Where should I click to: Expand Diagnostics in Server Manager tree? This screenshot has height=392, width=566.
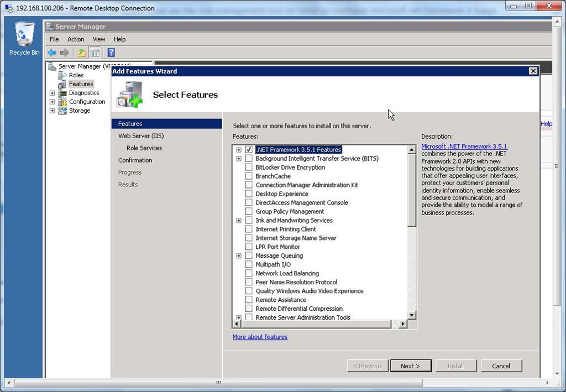(52, 93)
